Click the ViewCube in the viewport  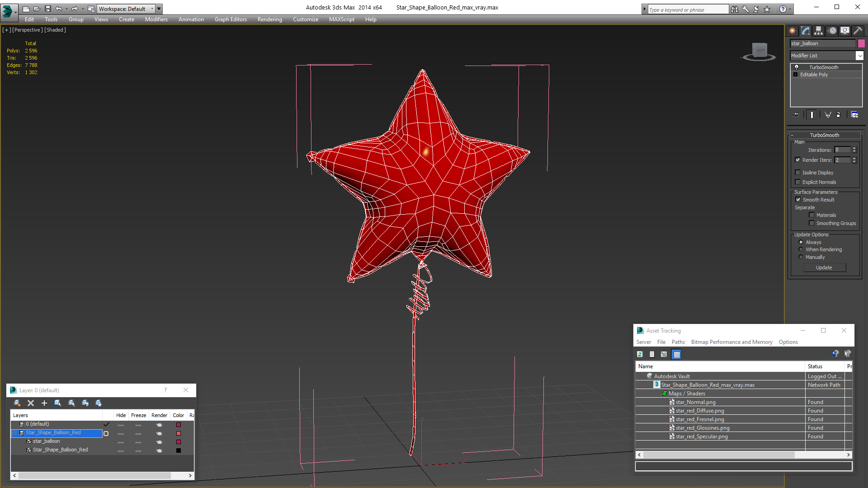tap(759, 51)
